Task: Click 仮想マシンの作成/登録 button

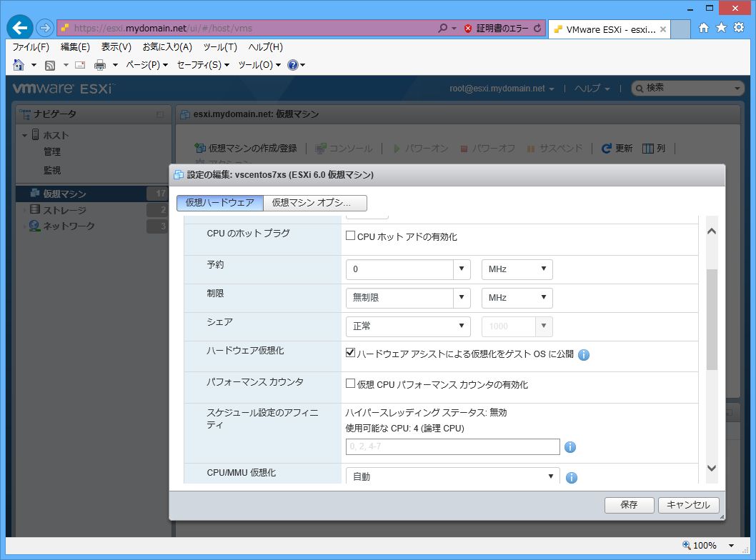Action: coord(246,148)
